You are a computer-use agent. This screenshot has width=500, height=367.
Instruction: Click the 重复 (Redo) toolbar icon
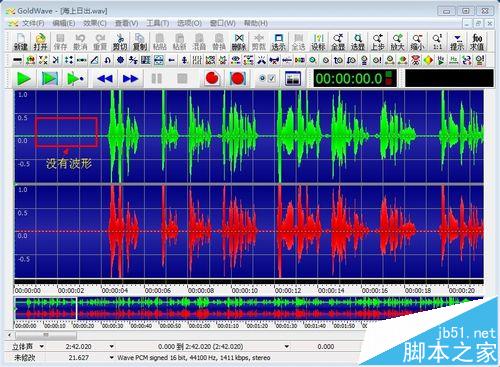point(100,42)
